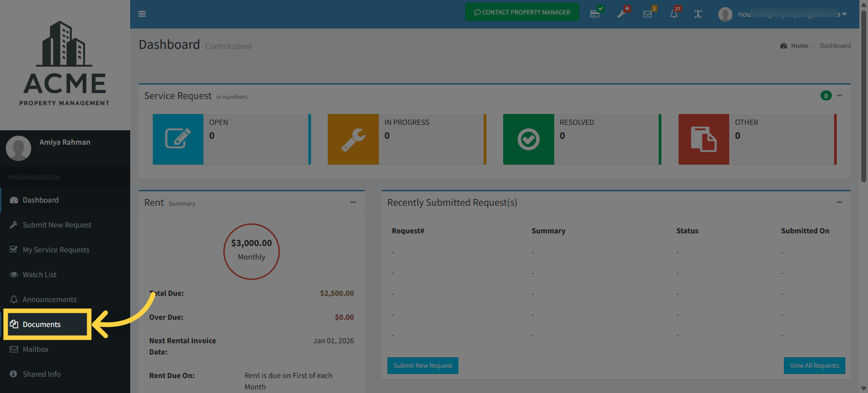
Task: Open the payment card icon in header
Action: point(595,14)
